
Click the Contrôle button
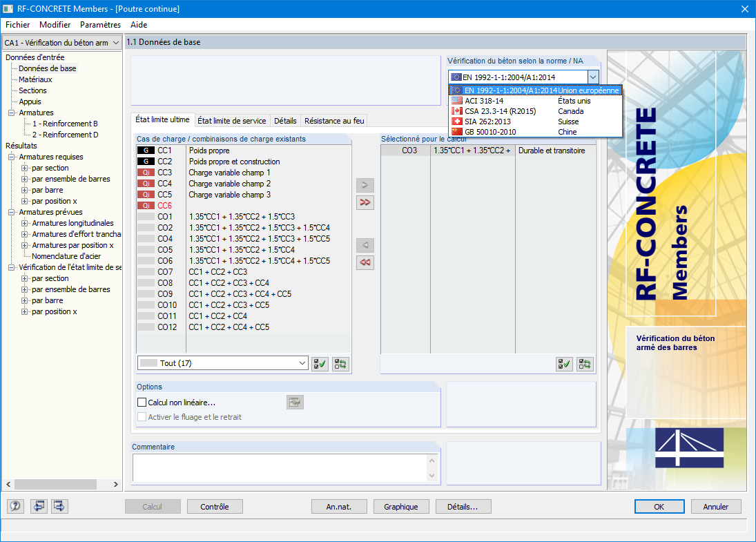click(215, 507)
